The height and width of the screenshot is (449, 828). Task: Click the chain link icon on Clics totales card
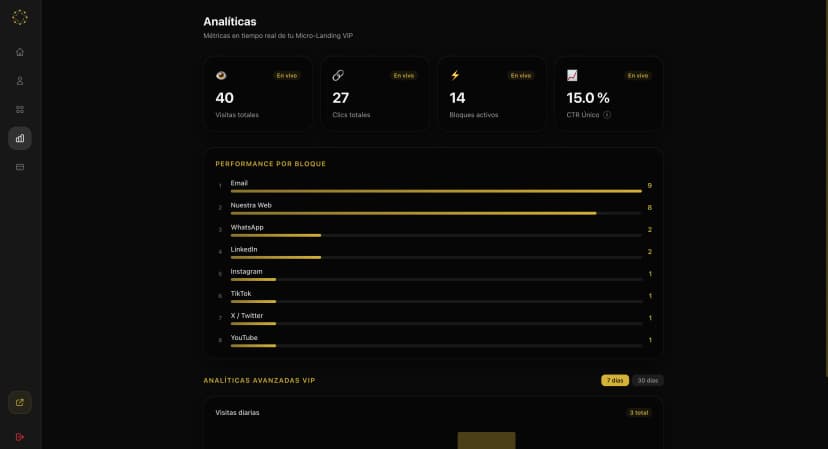click(338, 76)
